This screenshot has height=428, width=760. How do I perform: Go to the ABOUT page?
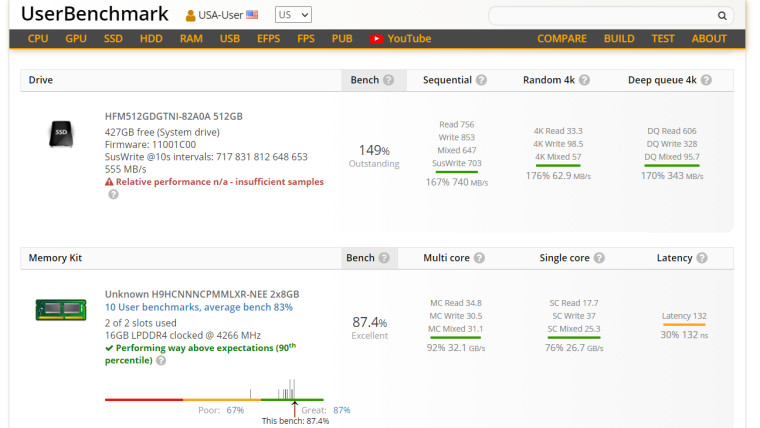pyautogui.click(x=709, y=39)
